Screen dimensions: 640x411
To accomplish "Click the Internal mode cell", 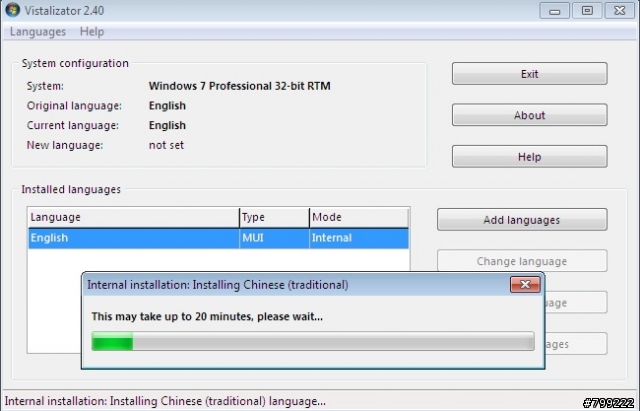I will pyautogui.click(x=359, y=238).
